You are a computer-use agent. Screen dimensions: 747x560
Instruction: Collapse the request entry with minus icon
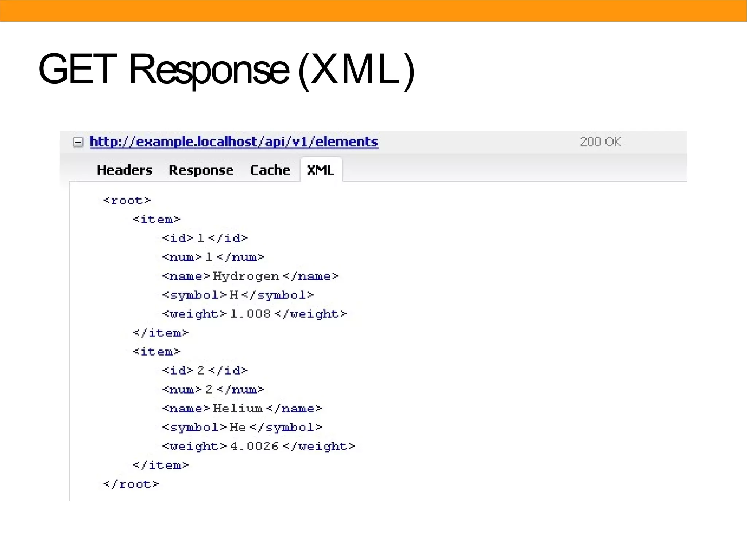click(78, 142)
